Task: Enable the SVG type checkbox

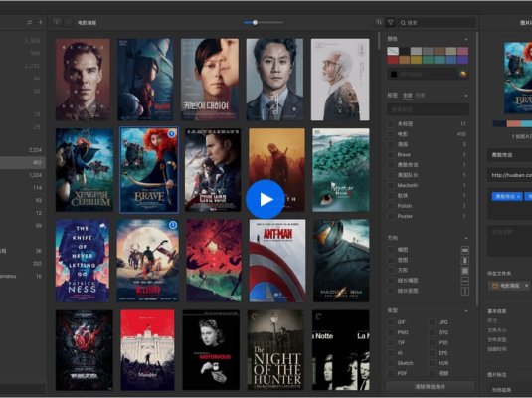Action: pos(432,332)
